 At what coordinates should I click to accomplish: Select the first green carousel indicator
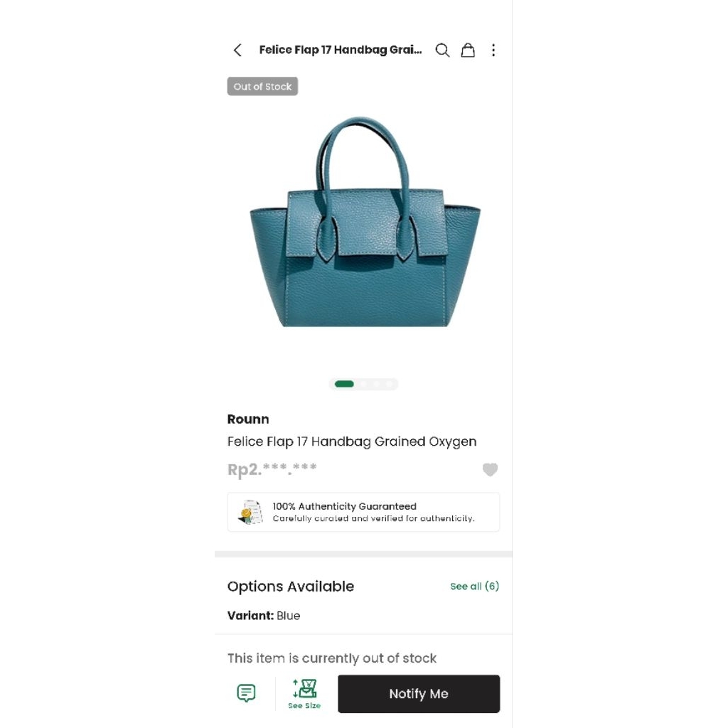pos(344,384)
